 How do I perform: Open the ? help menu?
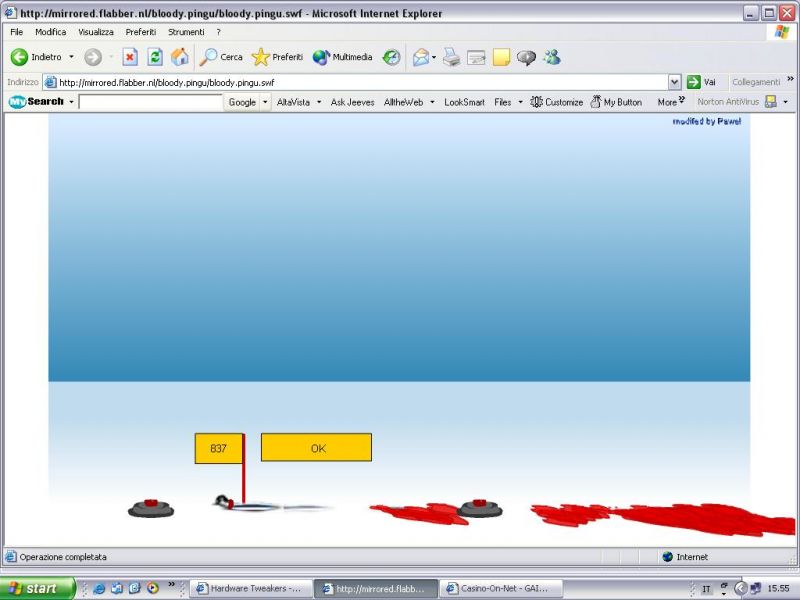coord(218,32)
